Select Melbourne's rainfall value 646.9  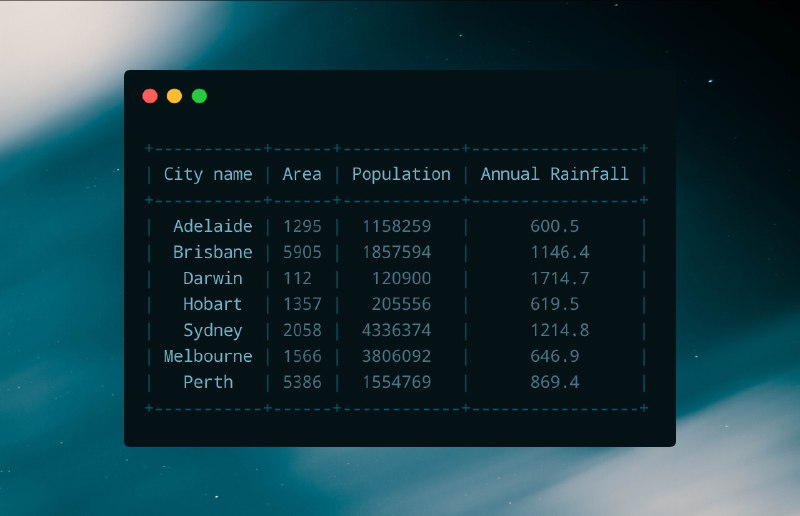(555, 356)
